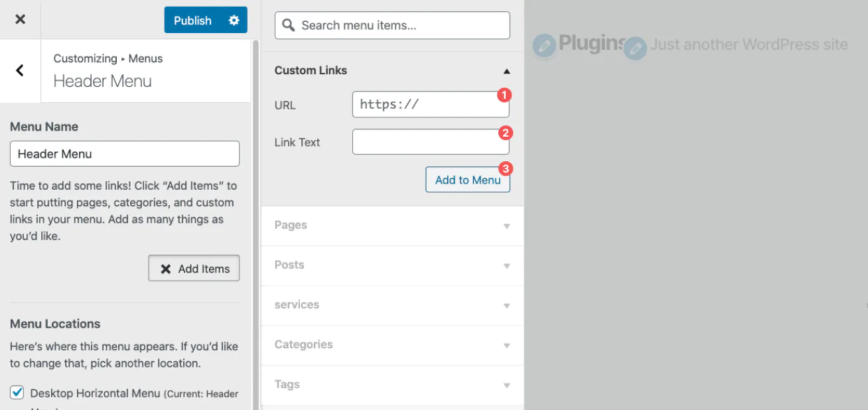Expand the Posts section

tap(392, 265)
